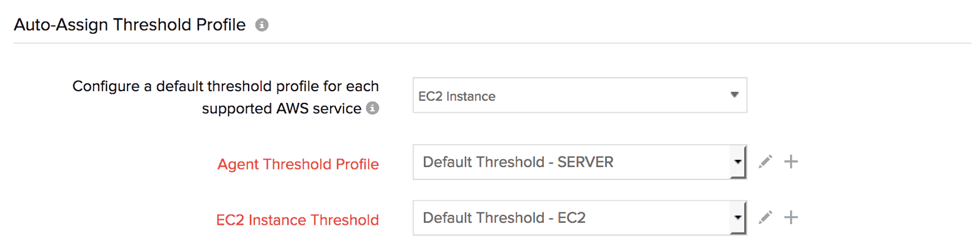
Task: Click the 'EC2 Instance' text in service selector
Action: 457,96
